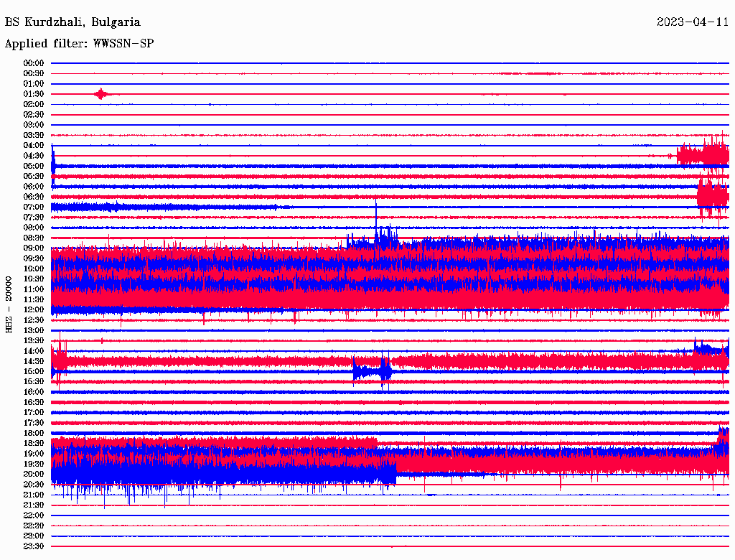Click the 04:30 time label

point(34,156)
